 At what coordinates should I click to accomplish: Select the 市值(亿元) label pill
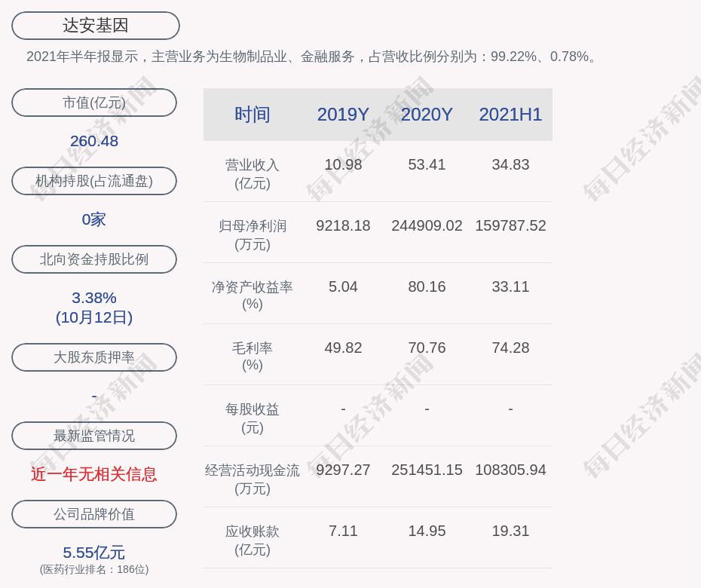pos(94,103)
